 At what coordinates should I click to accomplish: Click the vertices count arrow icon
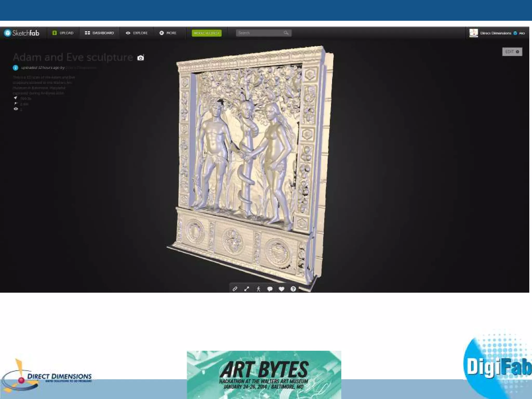click(16, 98)
